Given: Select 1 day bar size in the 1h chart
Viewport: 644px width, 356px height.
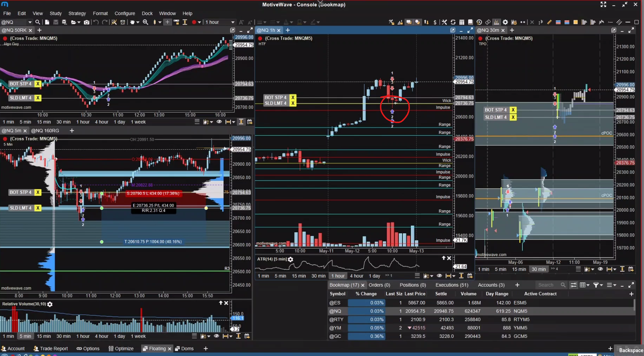Looking at the screenshot, I should click(x=374, y=276).
